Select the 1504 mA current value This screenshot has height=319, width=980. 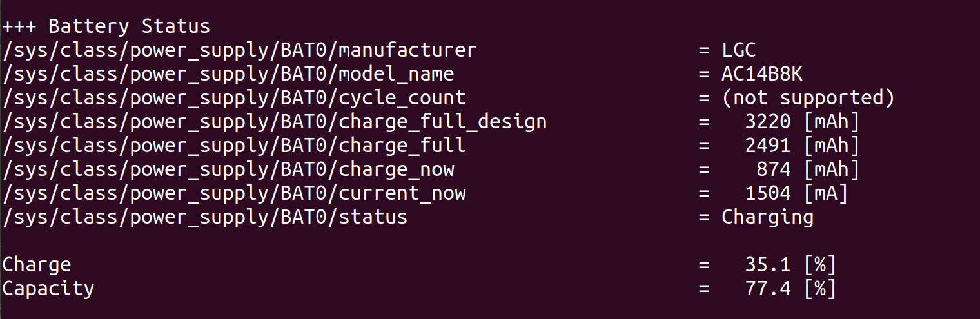pyautogui.click(x=797, y=193)
